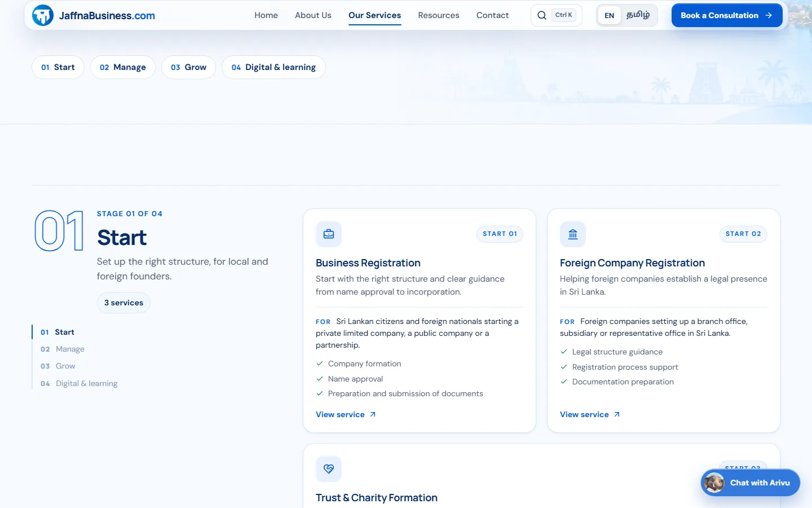Switch language to EN
This screenshot has height=508, width=812.
pyautogui.click(x=610, y=15)
